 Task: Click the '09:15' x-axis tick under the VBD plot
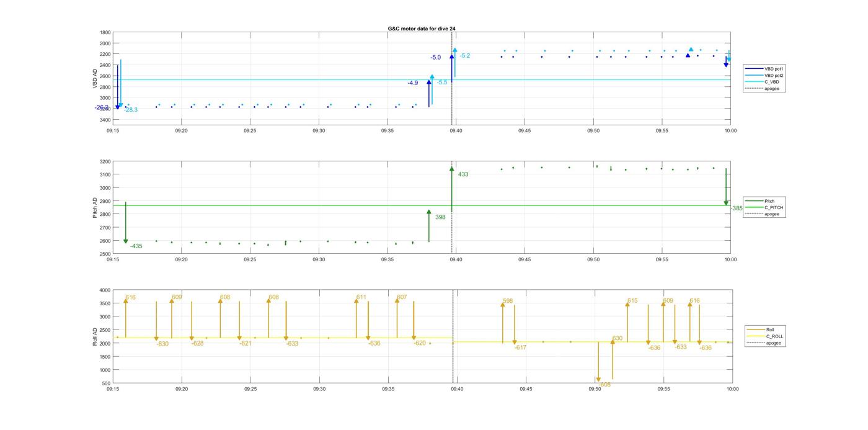point(113,131)
